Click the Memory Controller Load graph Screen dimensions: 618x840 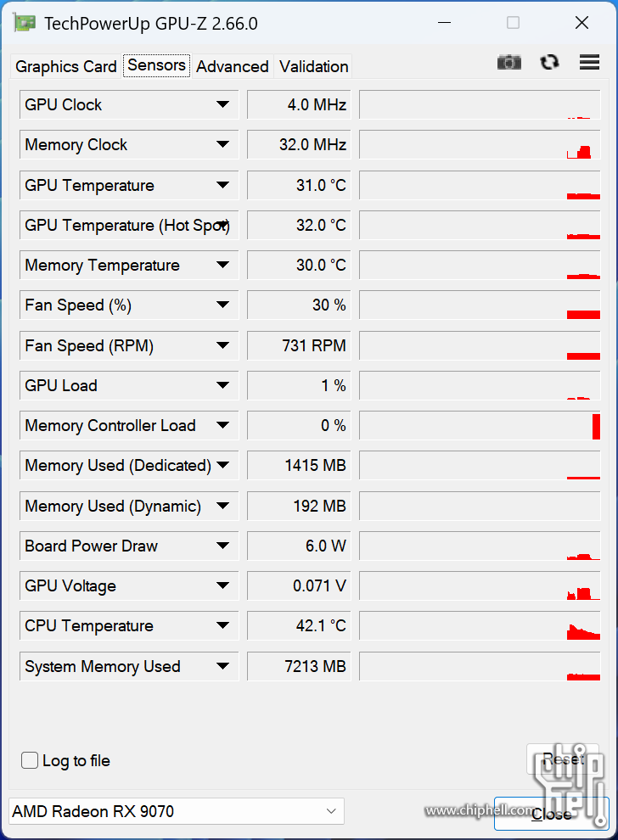(480, 426)
